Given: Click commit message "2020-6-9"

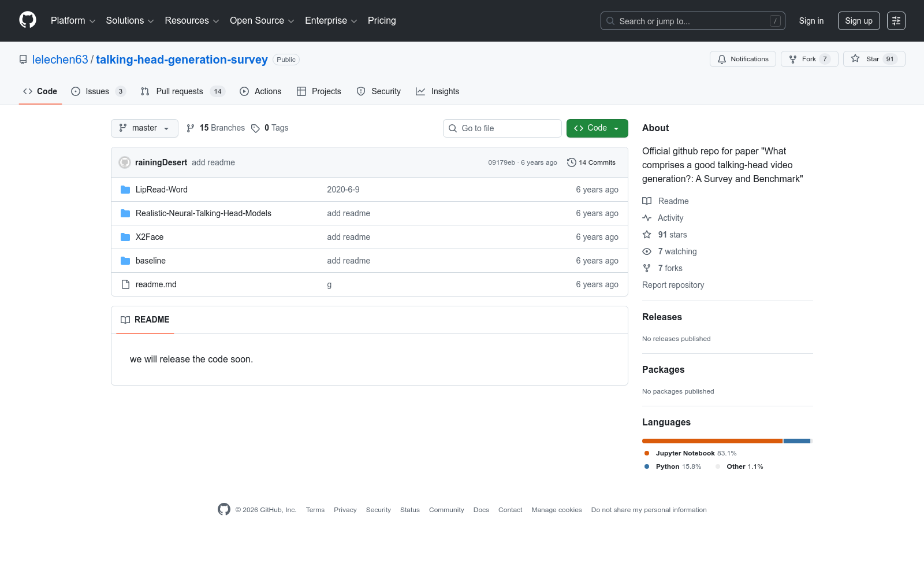Looking at the screenshot, I should (x=343, y=190).
